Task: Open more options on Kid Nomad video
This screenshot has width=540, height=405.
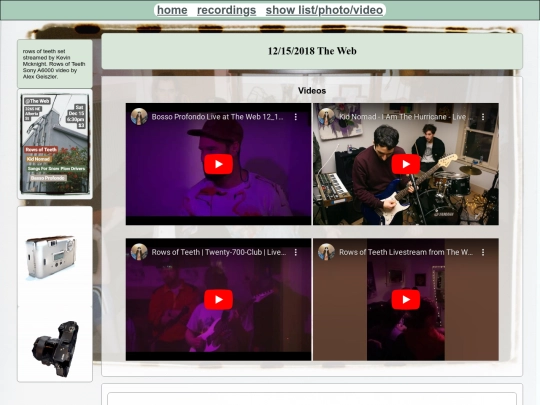Action: tap(483, 117)
